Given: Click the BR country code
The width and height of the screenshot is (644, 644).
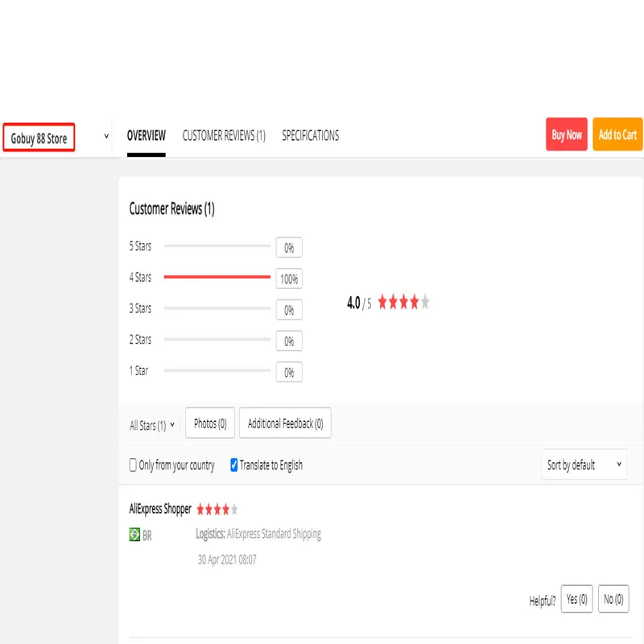Looking at the screenshot, I should [147, 535].
